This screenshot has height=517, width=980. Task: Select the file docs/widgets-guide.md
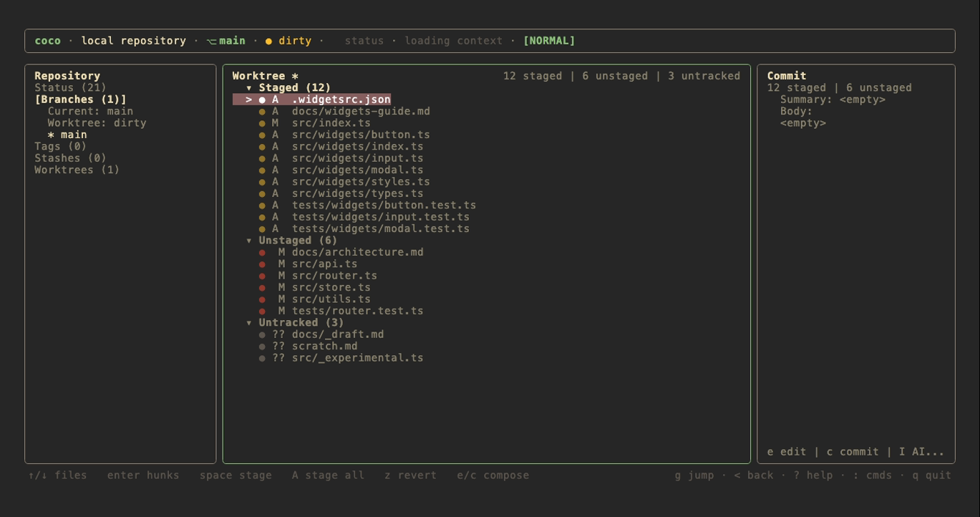pos(361,112)
